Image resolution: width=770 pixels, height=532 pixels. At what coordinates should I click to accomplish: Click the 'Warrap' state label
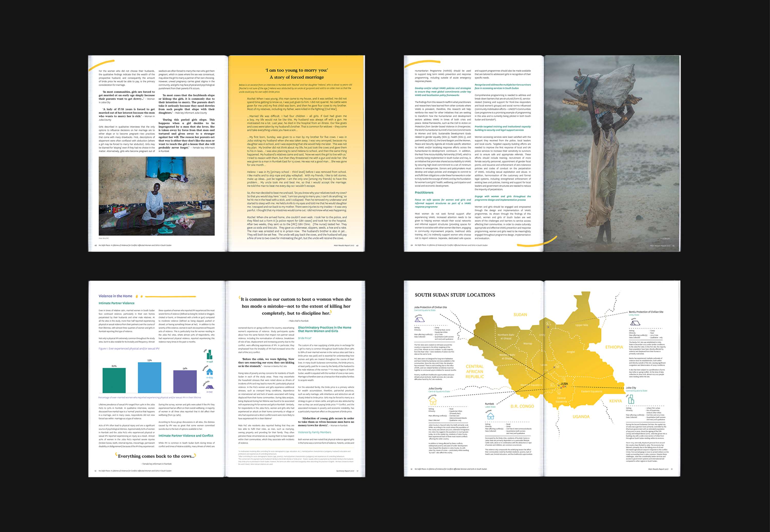(527, 343)
